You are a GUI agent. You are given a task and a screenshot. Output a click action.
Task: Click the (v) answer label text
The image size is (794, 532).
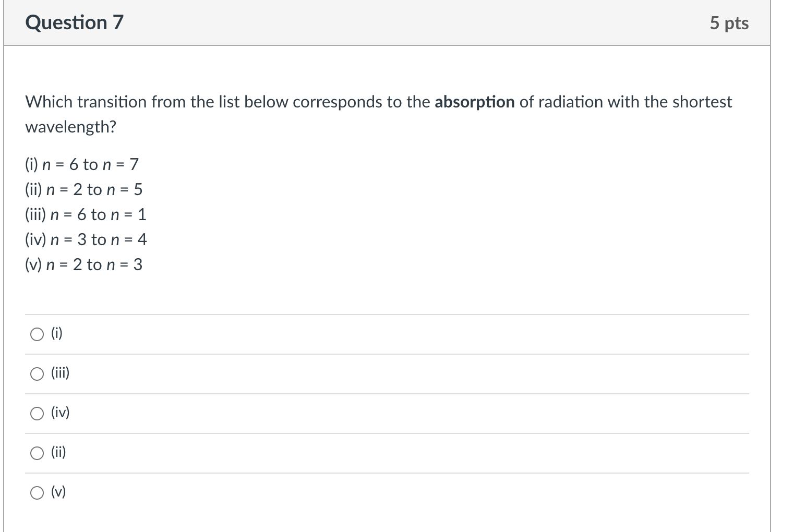point(58,492)
